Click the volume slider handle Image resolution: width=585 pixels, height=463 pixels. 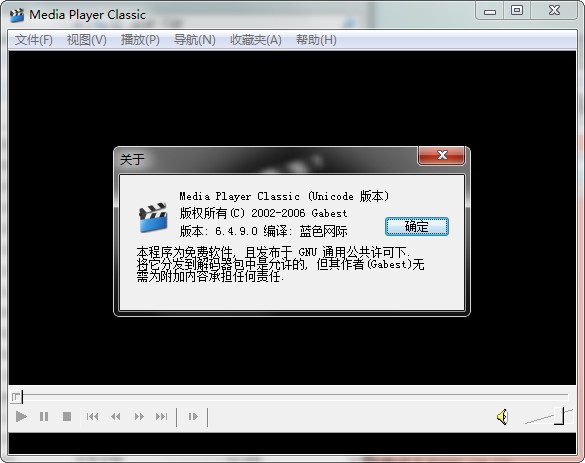tap(559, 416)
